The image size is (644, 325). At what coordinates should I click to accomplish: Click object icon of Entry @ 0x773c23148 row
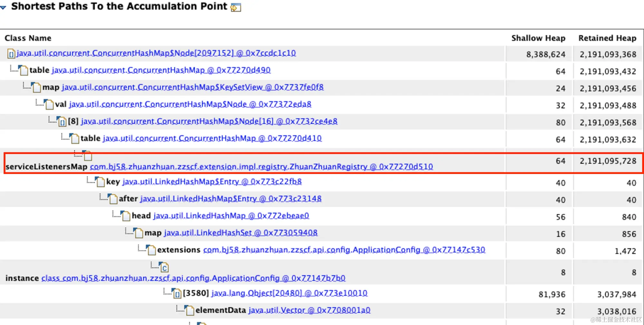(x=113, y=199)
